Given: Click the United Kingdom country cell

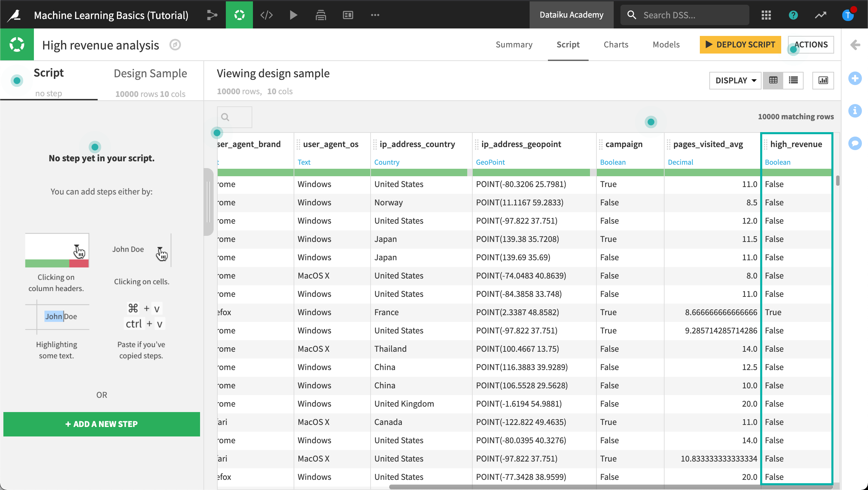Looking at the screenshot, I should [x=421, y=404].
